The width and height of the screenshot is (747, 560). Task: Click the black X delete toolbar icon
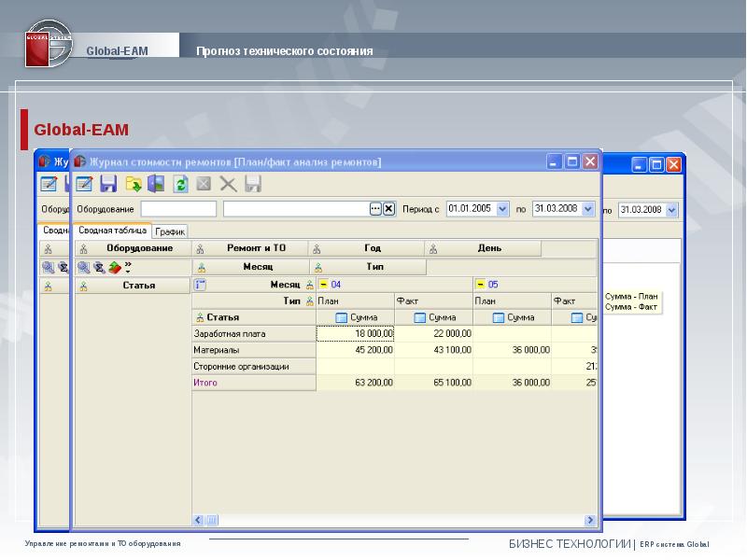coord(228,184)
